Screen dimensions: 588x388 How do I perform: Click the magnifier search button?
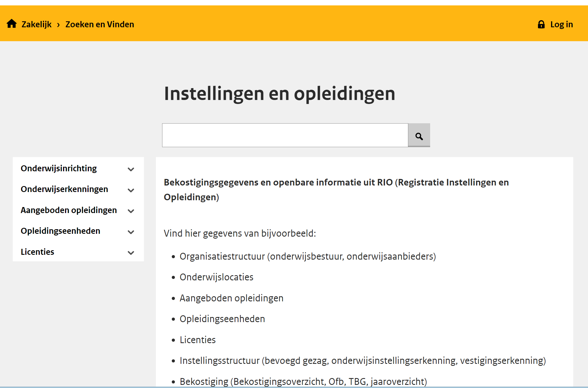click(x=419, y=135)
